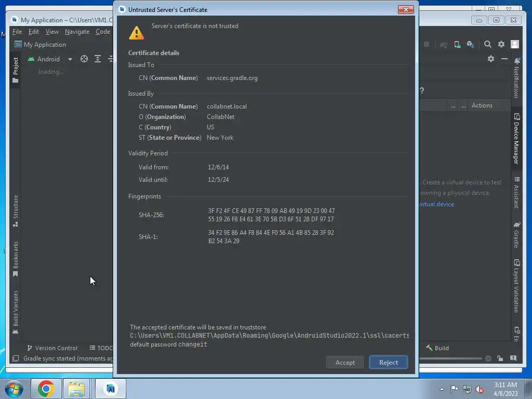Open the Structure tool window tab
The width and height of the screenshot is (532, 399).
(x=15, y=211)
